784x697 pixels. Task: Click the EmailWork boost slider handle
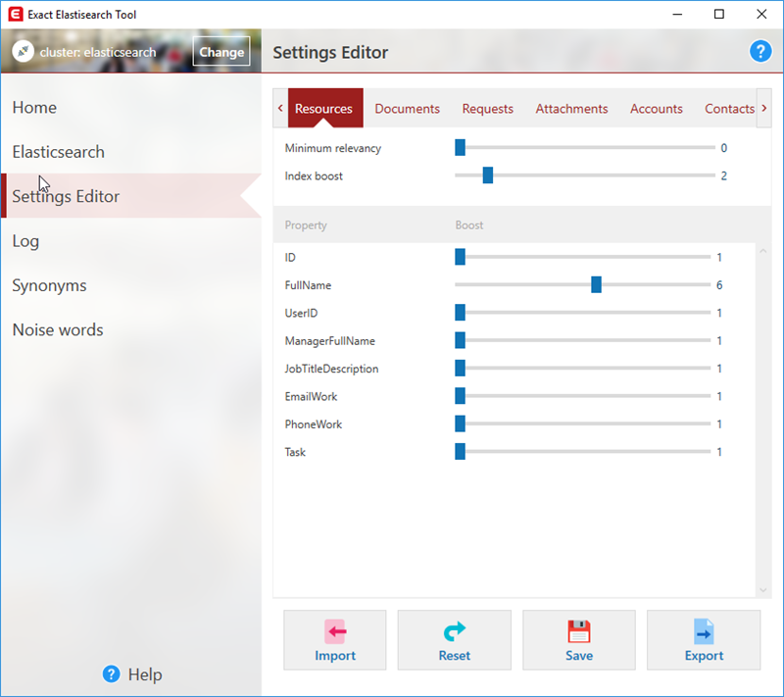click(460, 395)
